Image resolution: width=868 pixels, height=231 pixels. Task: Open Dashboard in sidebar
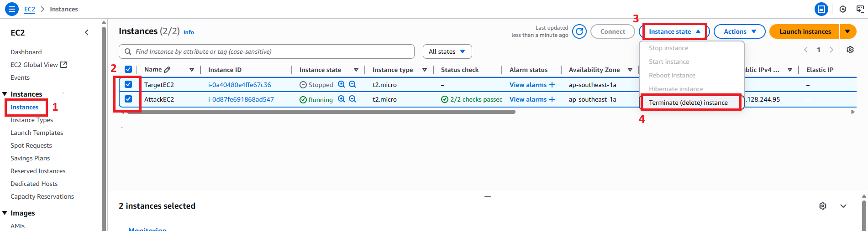pyautogui.click(x=26, y=52)
